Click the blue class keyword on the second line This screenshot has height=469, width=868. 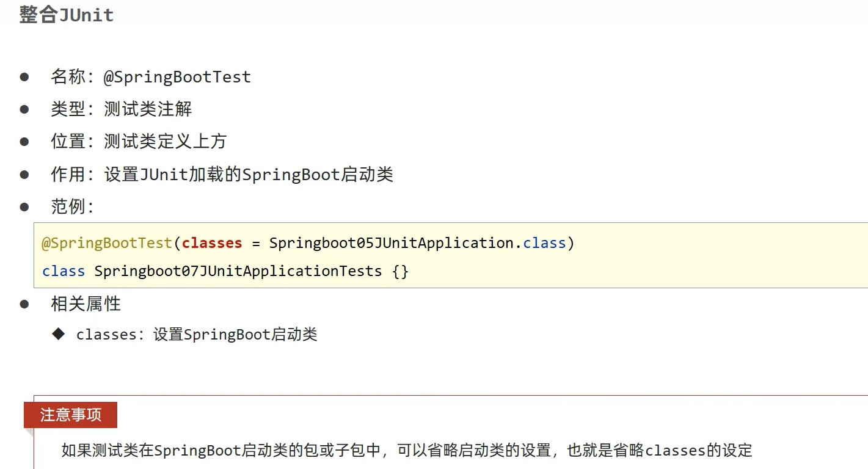pyautogui.click(x=64, y=271)
